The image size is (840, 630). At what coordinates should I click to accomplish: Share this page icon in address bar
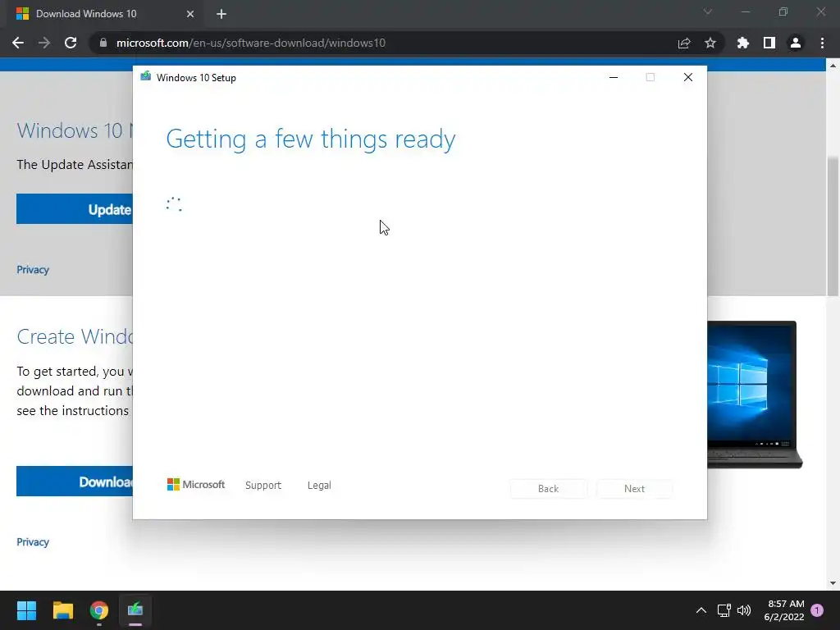(x=684, y=43)
